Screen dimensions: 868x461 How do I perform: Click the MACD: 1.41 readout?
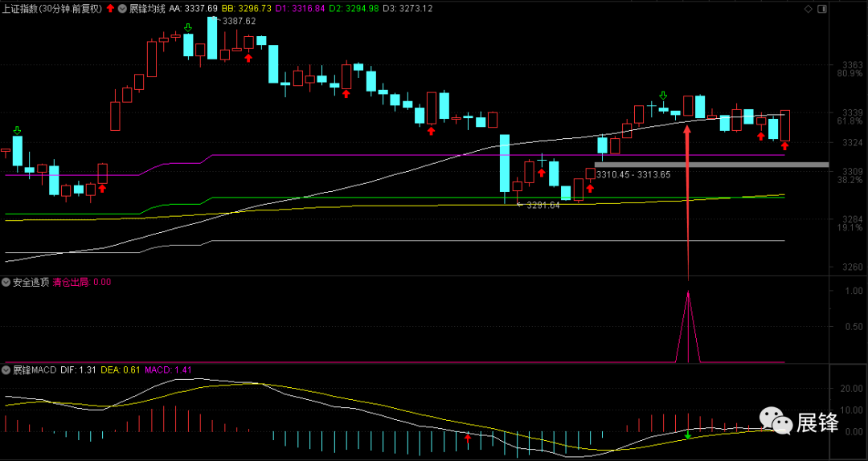point(168,369)
